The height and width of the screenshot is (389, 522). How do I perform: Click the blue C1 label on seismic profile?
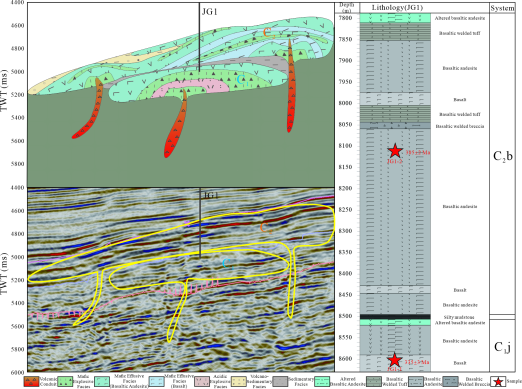coord(228,264)
